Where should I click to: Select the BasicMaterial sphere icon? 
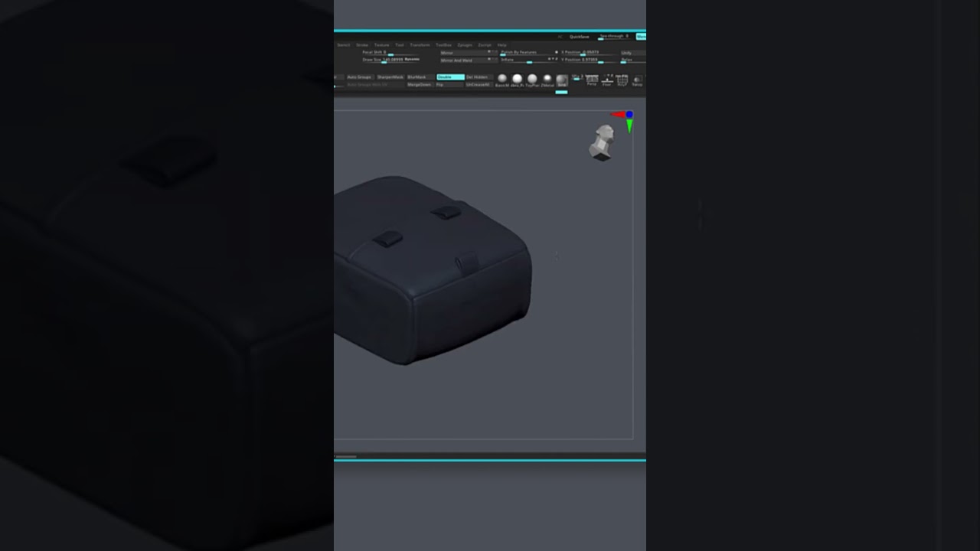coord(502,79)
